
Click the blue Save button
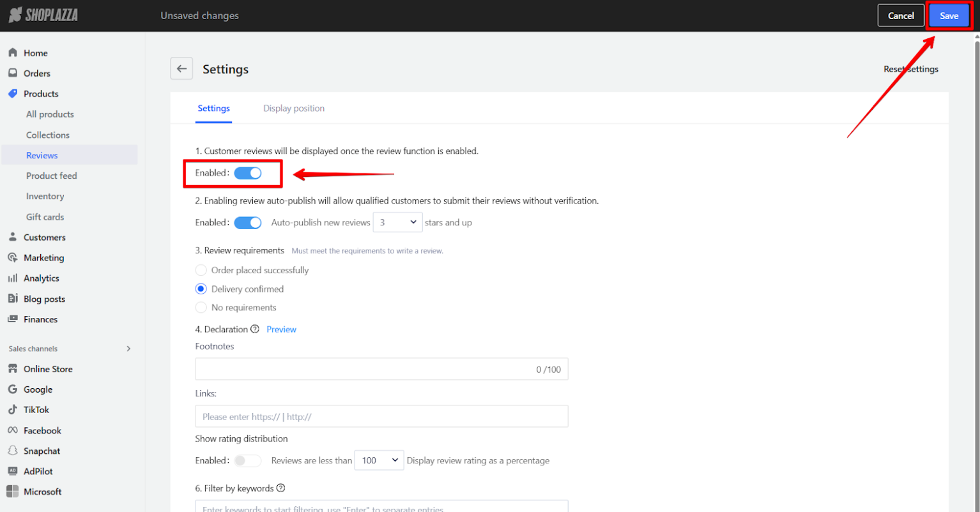pyautogui.click(x=949, y=16)
